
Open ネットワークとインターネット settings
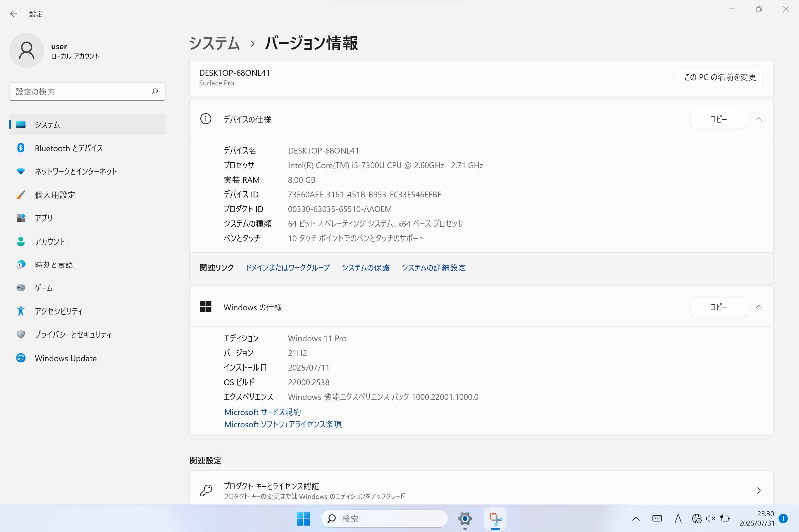pyautogui.click(x=76, y=171)
